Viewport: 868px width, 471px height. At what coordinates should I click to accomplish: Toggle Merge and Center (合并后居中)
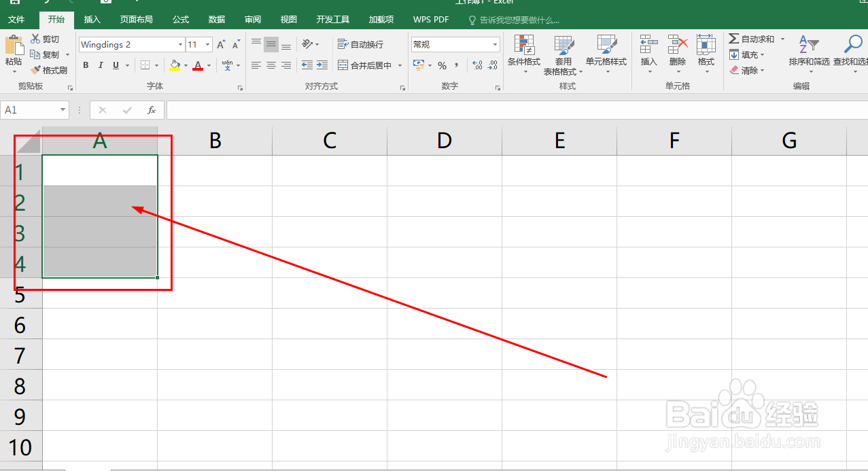coord(365,65)
